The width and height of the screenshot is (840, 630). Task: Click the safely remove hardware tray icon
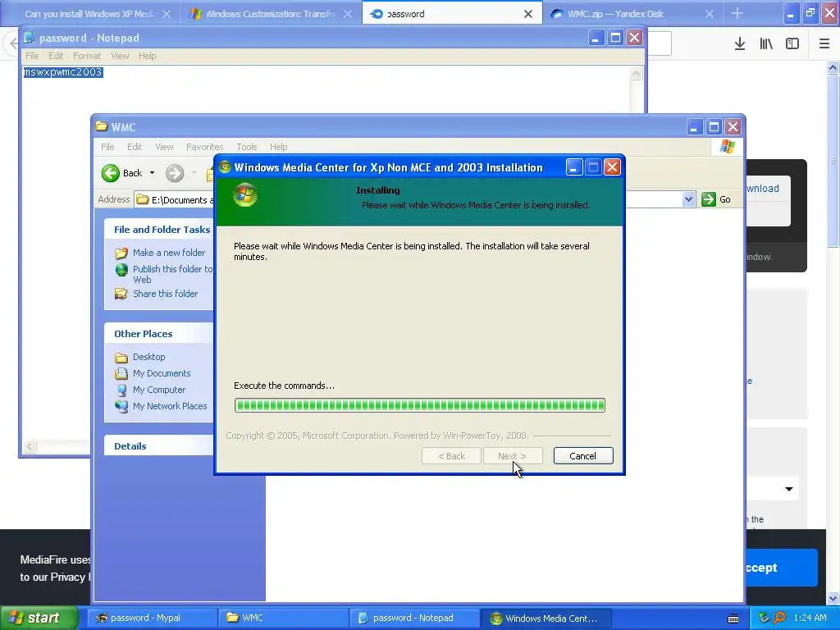[764, 618]
